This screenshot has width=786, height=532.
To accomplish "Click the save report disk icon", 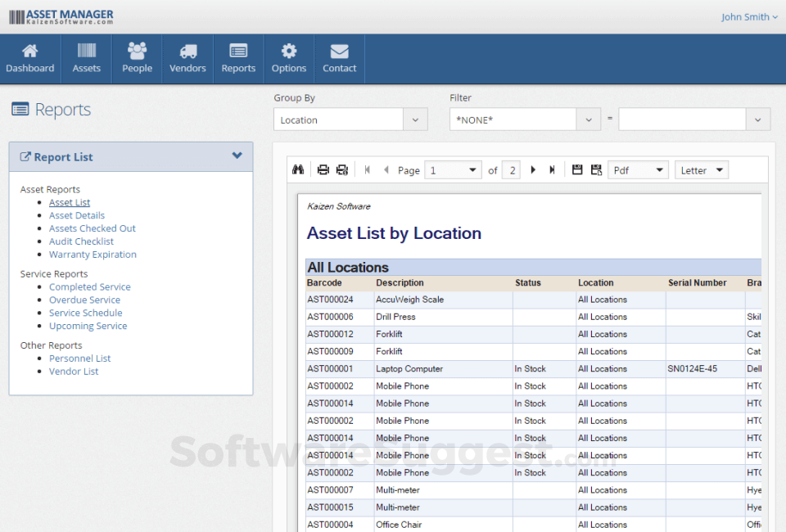I will click(578, 169).
